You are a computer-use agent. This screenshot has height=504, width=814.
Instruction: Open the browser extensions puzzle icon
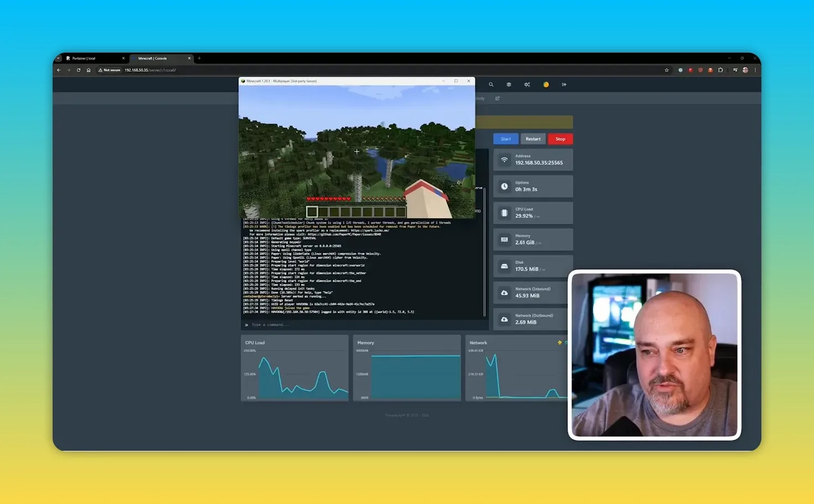click(720, 70)
